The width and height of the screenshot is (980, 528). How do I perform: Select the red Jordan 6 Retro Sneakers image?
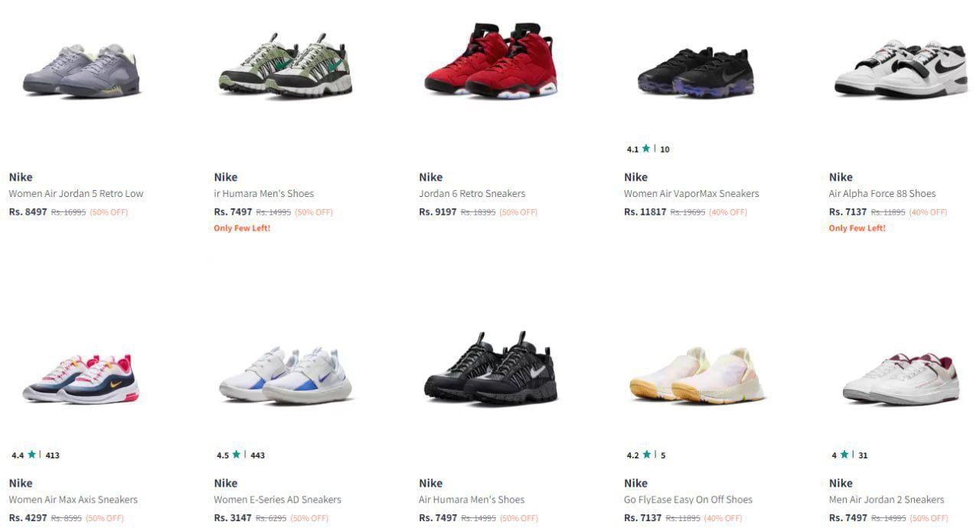point(491,61)
